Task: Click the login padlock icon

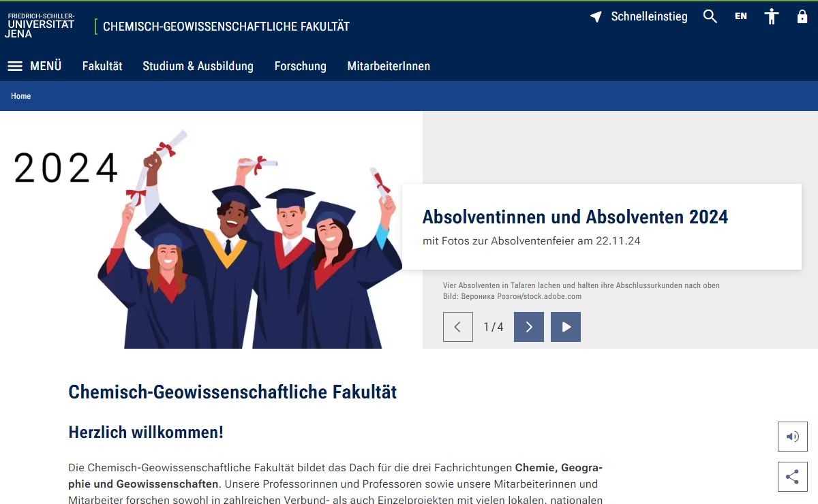Action: pos(802,17)
